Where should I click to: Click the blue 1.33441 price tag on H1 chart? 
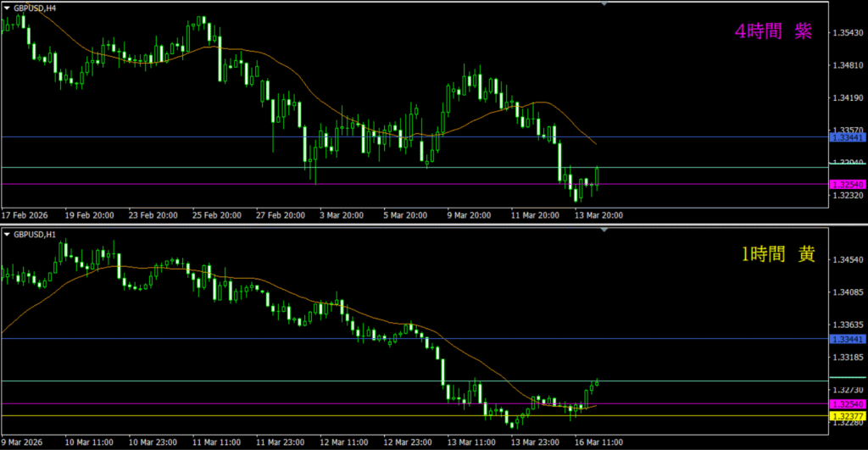click(x=848, y=339)
